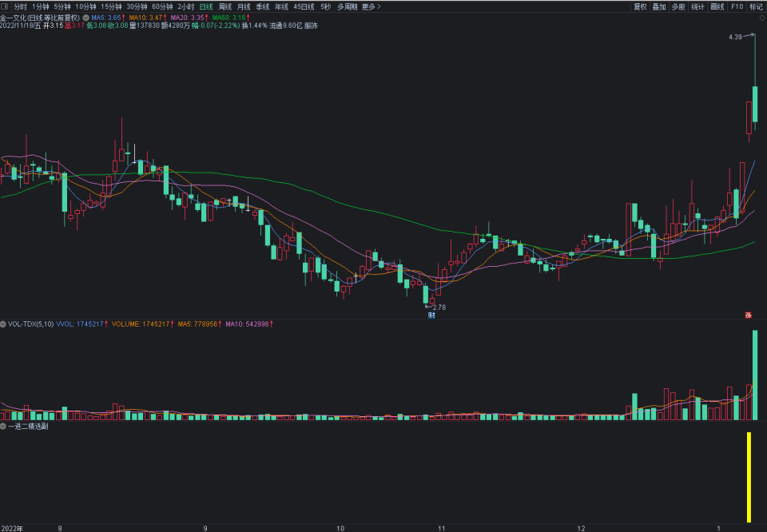Viewport: 767px width, 532px height.
Task: Click the 2022年 label on time axis
Action: coord(11,529)
